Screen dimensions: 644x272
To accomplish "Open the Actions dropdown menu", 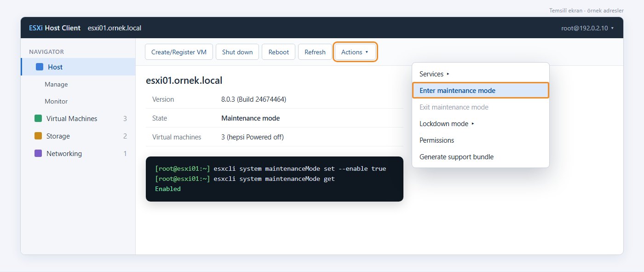I will [355, 52].
